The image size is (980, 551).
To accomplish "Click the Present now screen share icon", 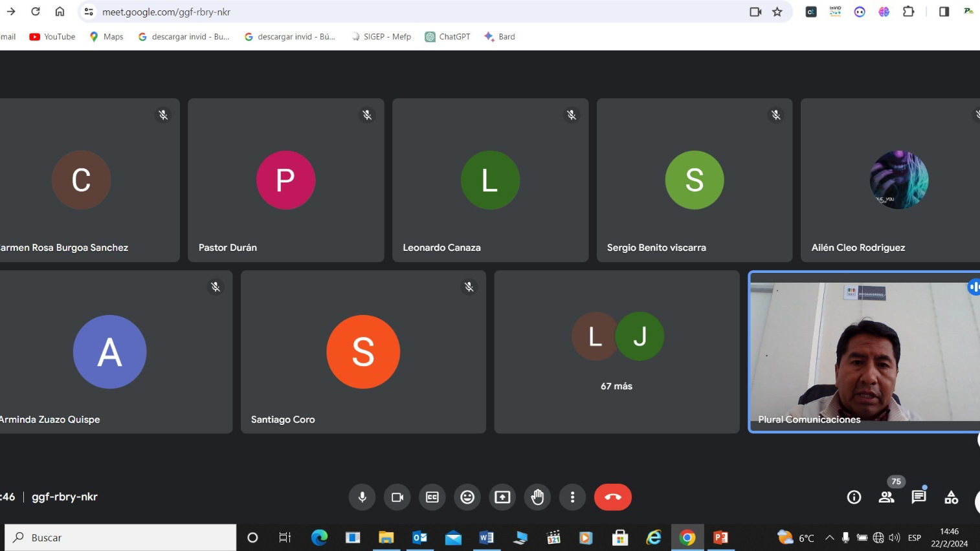I will point(502,497).
